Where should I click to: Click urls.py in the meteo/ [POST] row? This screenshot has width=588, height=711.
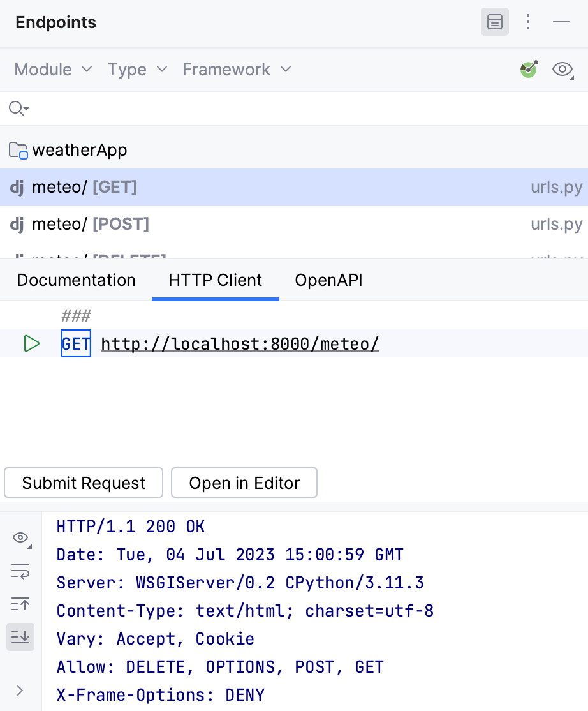point(556,224)
